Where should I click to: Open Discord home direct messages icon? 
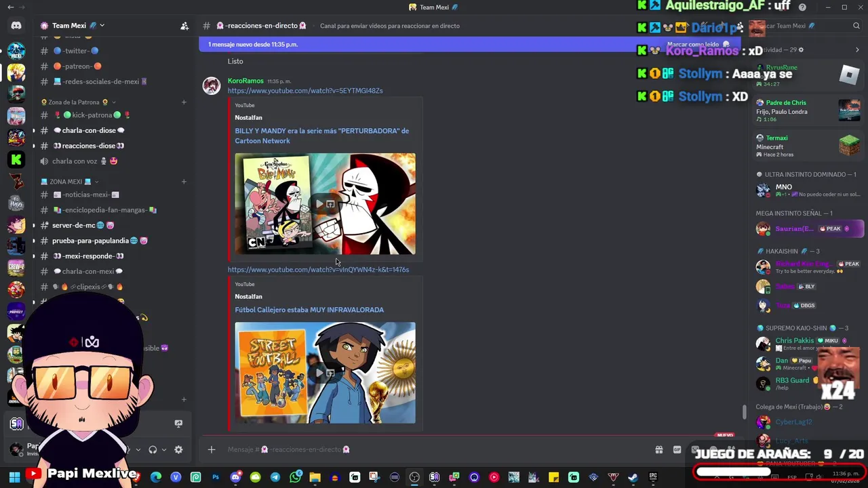point(16,26)
